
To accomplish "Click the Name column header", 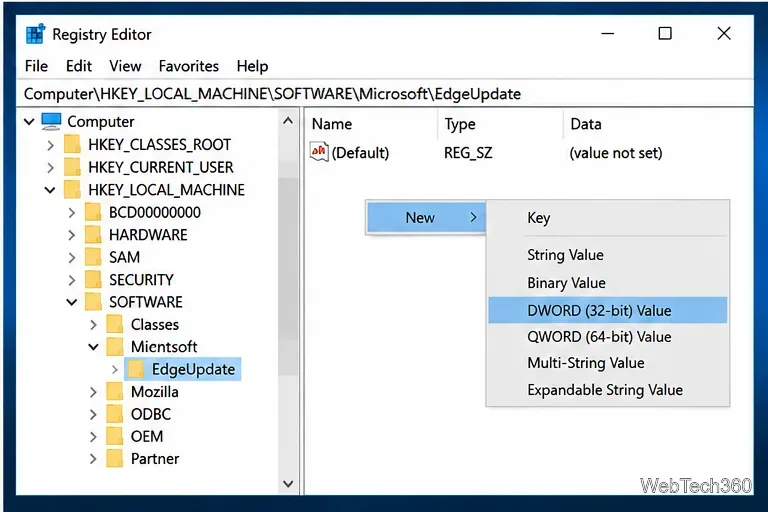I will pyautogui.click(x=371, y=124).
